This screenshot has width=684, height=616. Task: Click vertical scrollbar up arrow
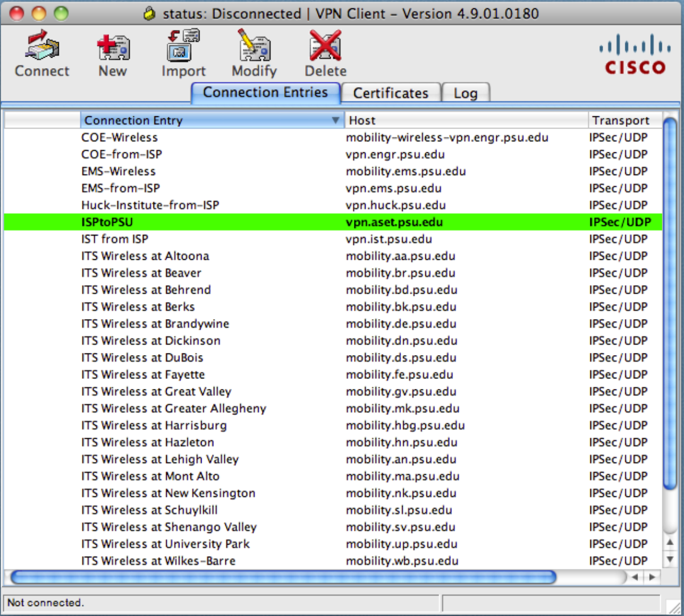(x=670, y=542)
